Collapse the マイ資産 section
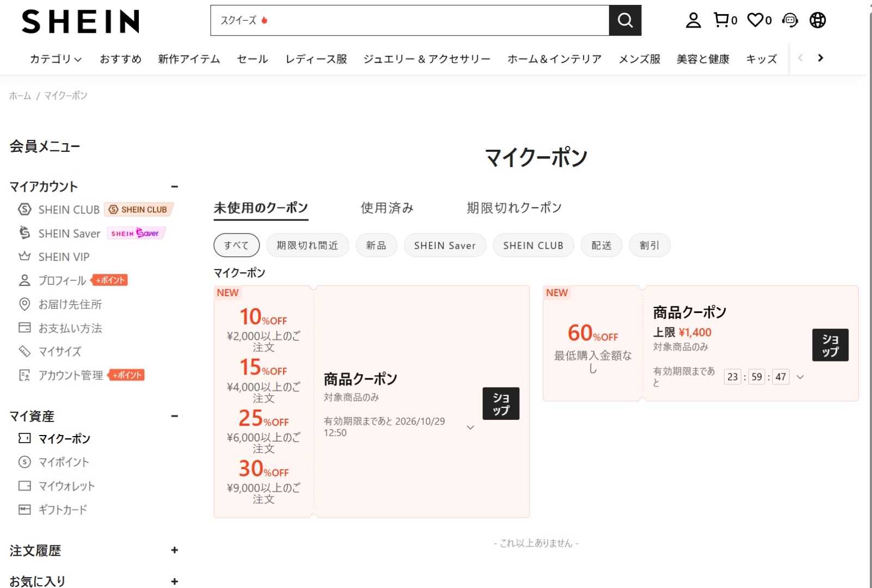Image resolution: width=872 pixels, height=588 pixels. [174, 416]
